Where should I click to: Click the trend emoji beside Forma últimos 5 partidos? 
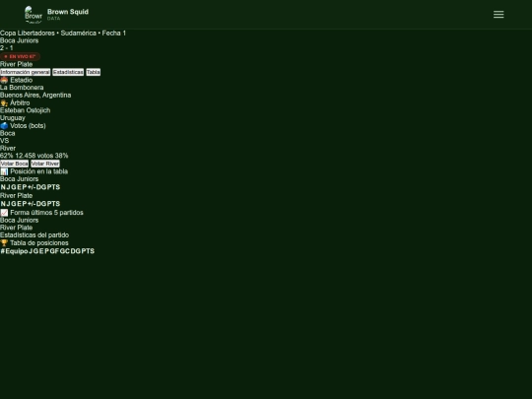pos(4,213)
